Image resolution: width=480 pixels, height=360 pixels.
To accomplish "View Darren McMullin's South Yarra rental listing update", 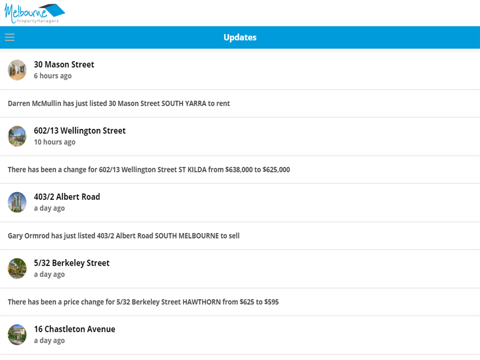I will 119,103.
